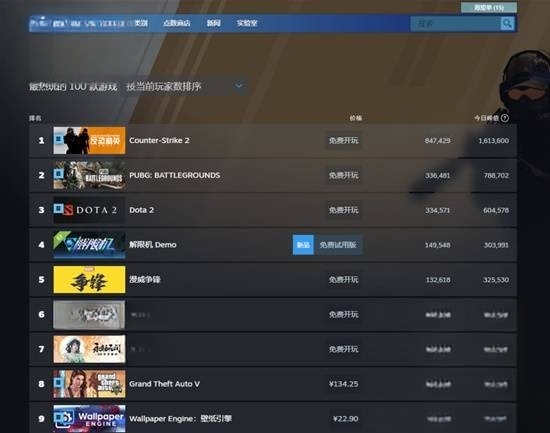550x433 pixels.
Task: Click the Wallpaper Engine logo icon
Action: (64, 418)
